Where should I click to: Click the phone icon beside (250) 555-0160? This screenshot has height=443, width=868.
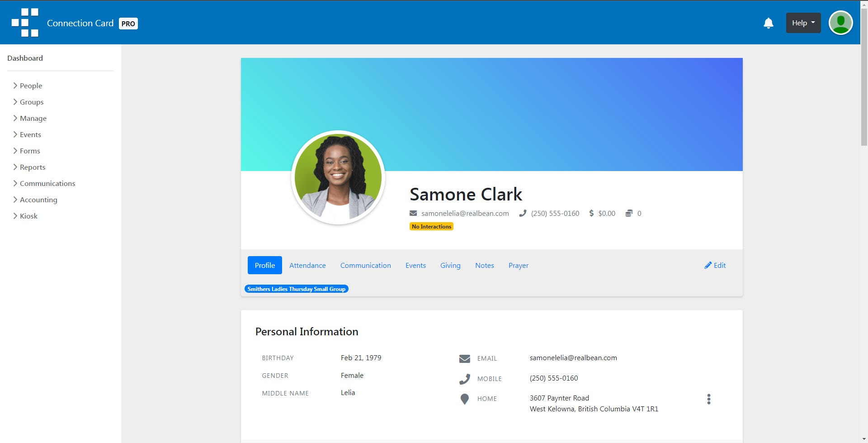point(523,213)
